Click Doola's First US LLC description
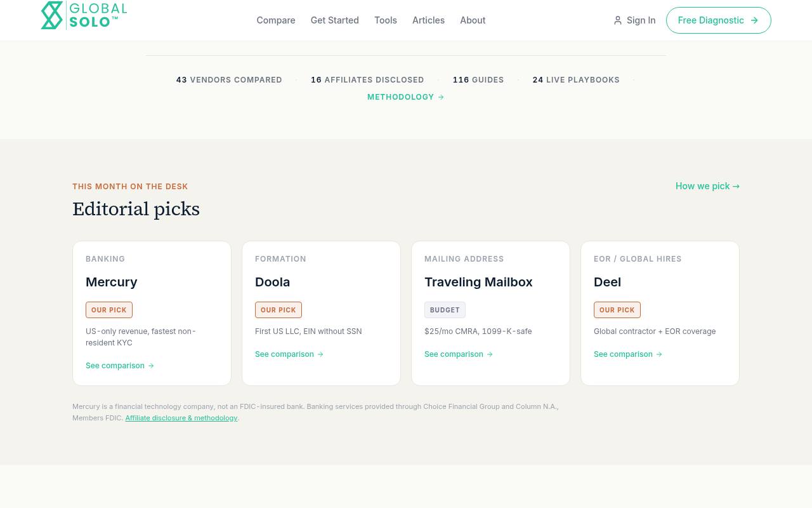 click(308, 331)
